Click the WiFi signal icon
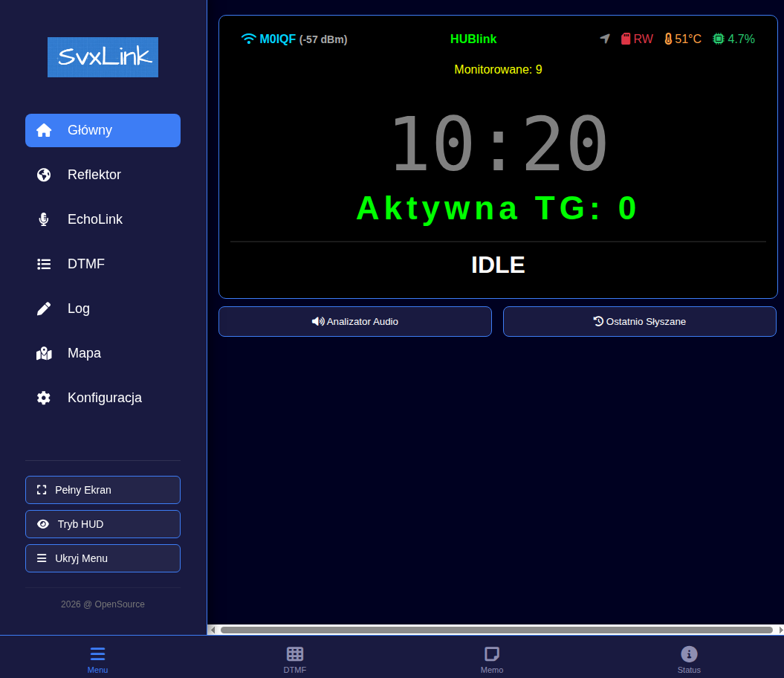Viewport: 784px width, 678px height. click(248, 39)
